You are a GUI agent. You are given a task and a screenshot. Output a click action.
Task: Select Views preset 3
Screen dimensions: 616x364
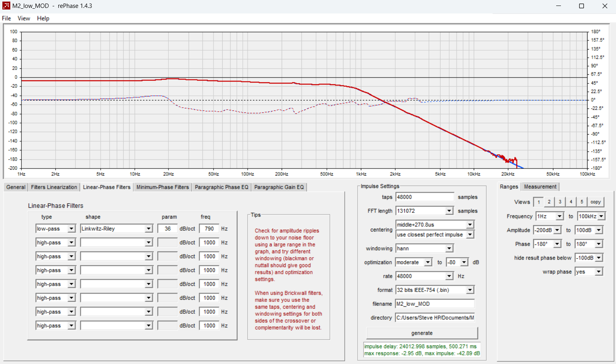click(560, 202)
